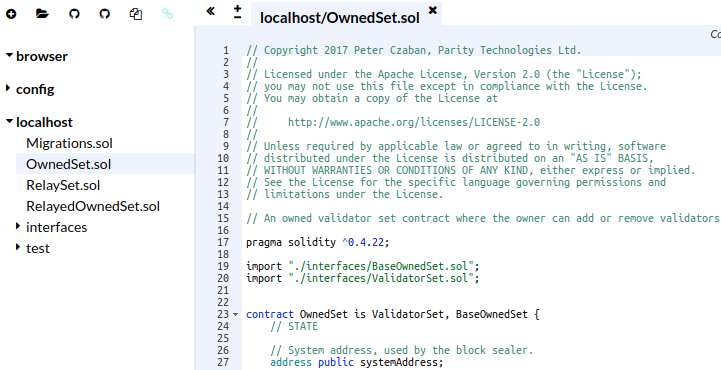Publish files to GitHub gist (first GitHub icon)
The width and height of the screenshot is (721, 370).
click(74, 14)
